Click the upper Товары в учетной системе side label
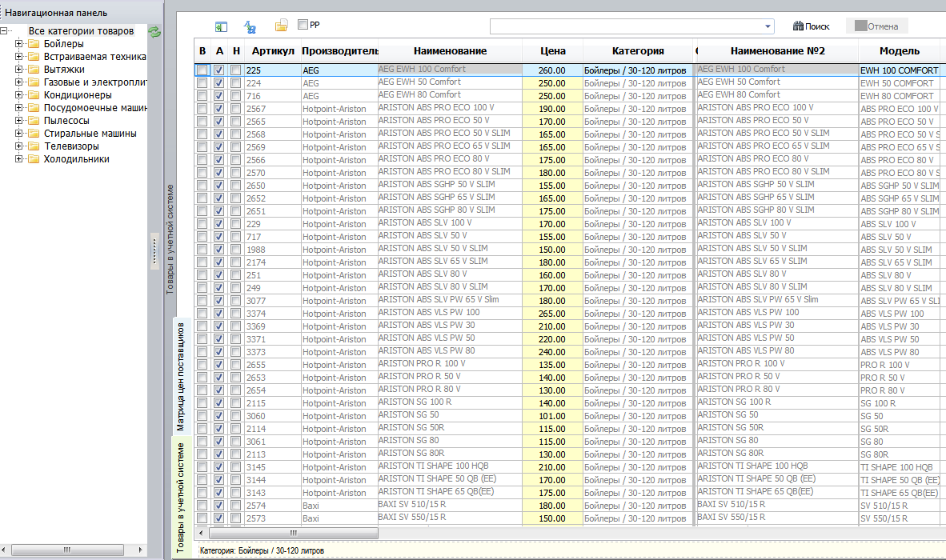Viewport: 946px width, 560px height. point(170,239)
